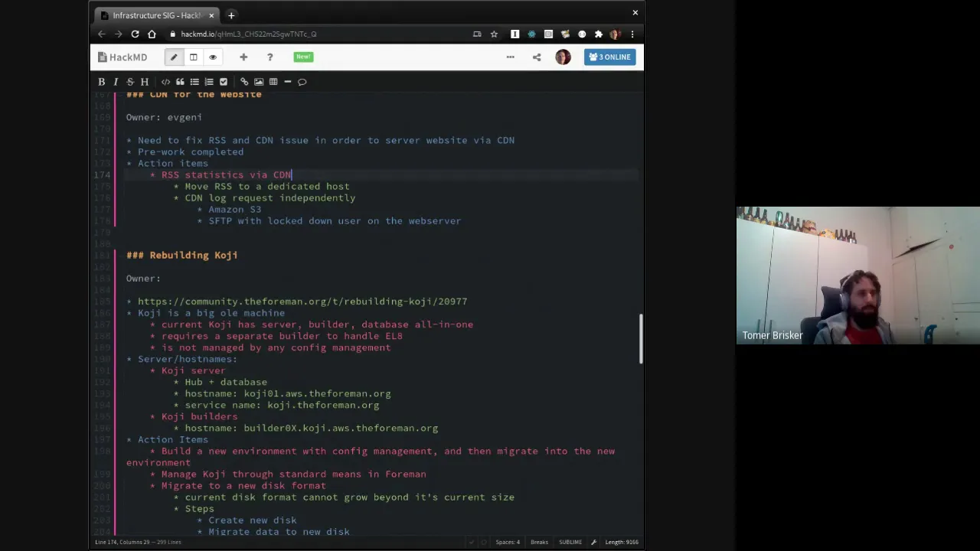
Task: Open the Chrome profile avatar
Action: 615,34
